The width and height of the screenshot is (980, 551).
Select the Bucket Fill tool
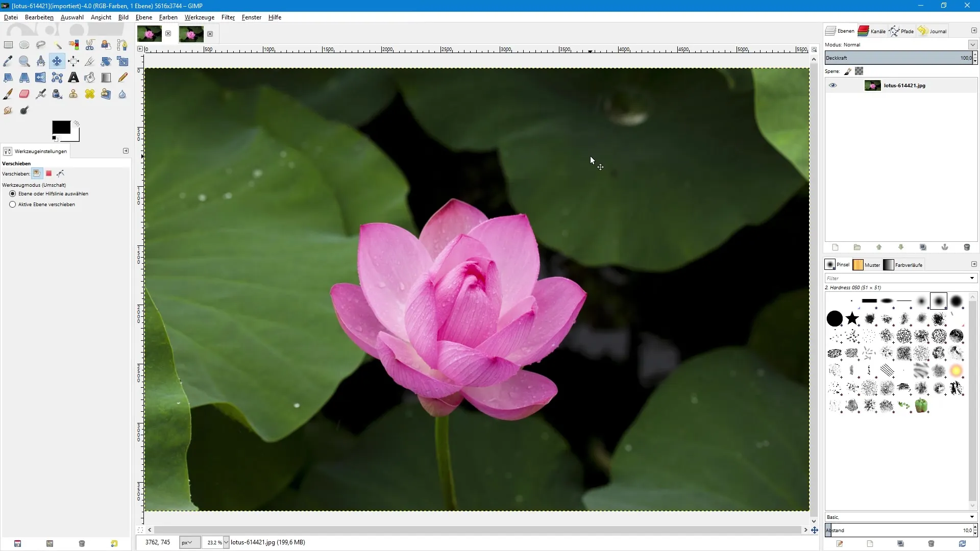(x=90, y=78)
